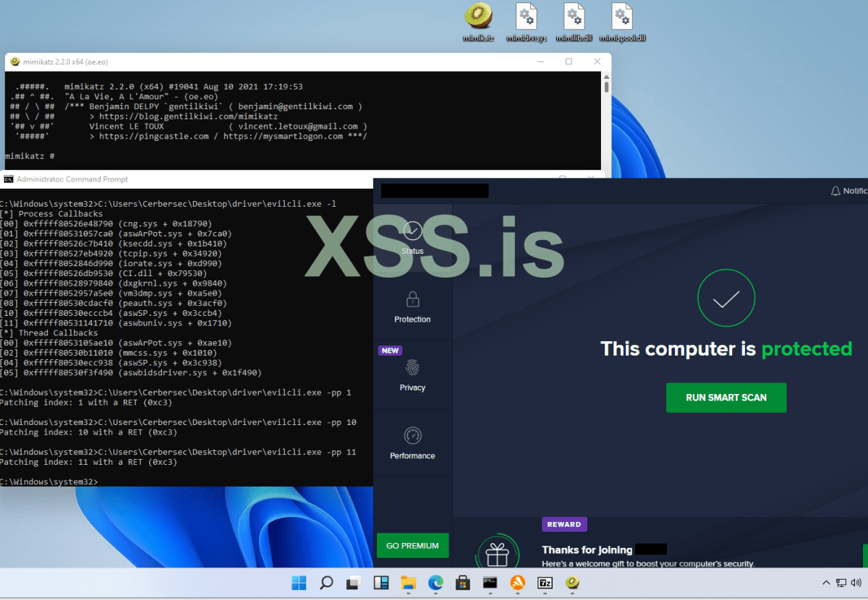Click the '(peauth.sys + 0x3acf0)' callback line
Image resolution: width=868 pixels, height=600 pixels.
pyautogui.click(x=114, y=304)
